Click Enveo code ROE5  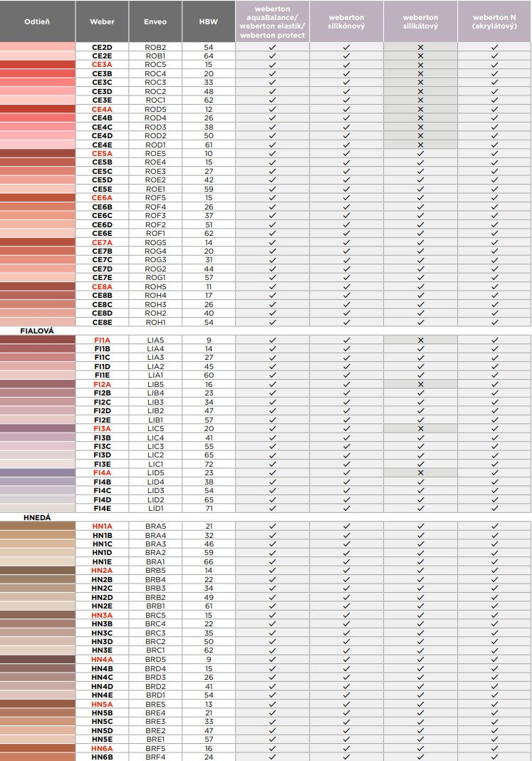coord(155,153)
